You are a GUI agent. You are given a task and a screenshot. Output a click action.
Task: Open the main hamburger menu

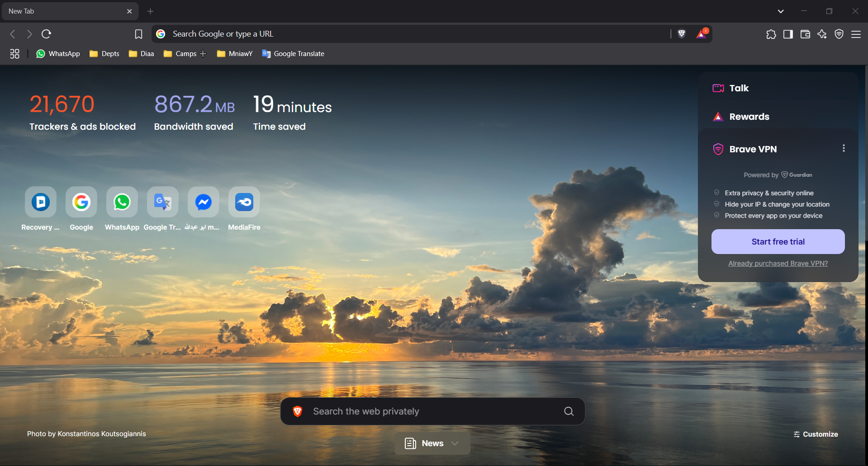click(x=856, y=34)
